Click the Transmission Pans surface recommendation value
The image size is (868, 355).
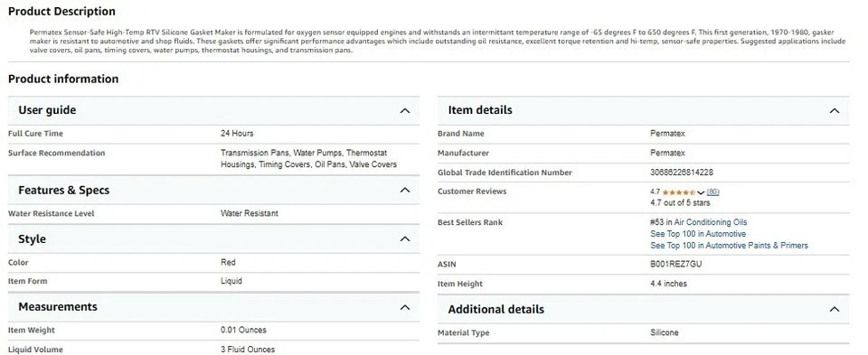click(x=309, y=159)
